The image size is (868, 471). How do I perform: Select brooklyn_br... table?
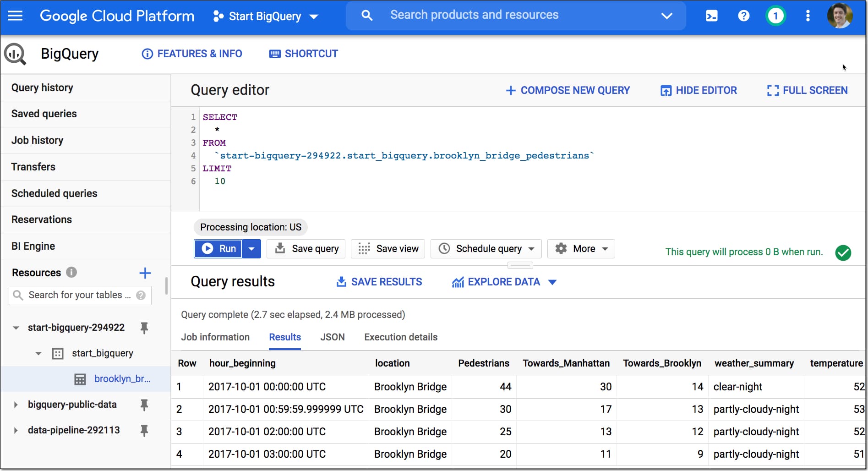tap(122, 379)
